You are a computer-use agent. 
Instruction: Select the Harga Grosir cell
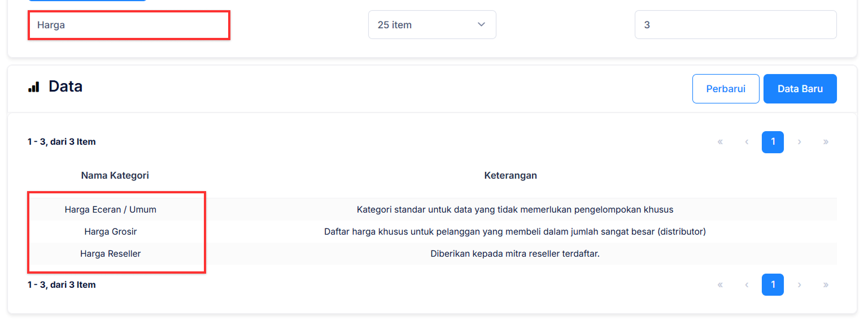coord(111,231)
